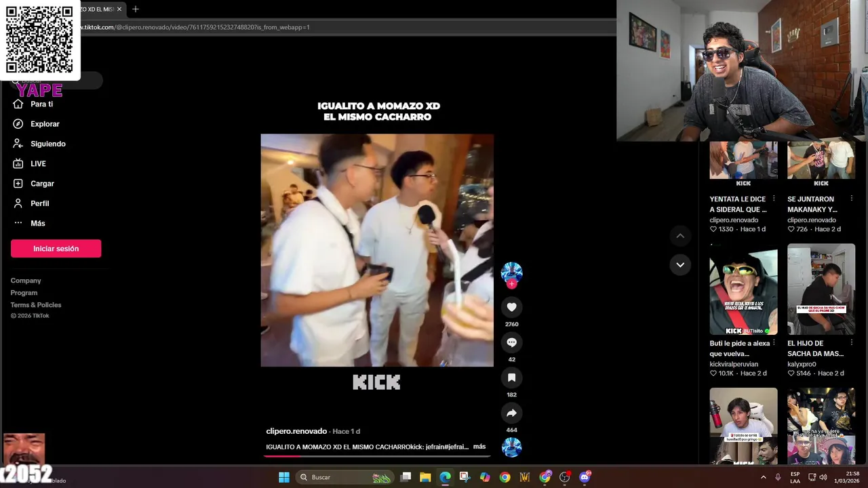Open the creator avatar above the like button
The image size is (868, 488).
[x=511, y=272]
